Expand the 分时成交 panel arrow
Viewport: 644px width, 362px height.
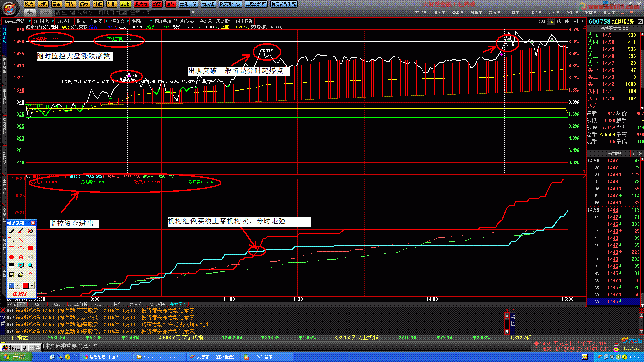click(633, 153)
